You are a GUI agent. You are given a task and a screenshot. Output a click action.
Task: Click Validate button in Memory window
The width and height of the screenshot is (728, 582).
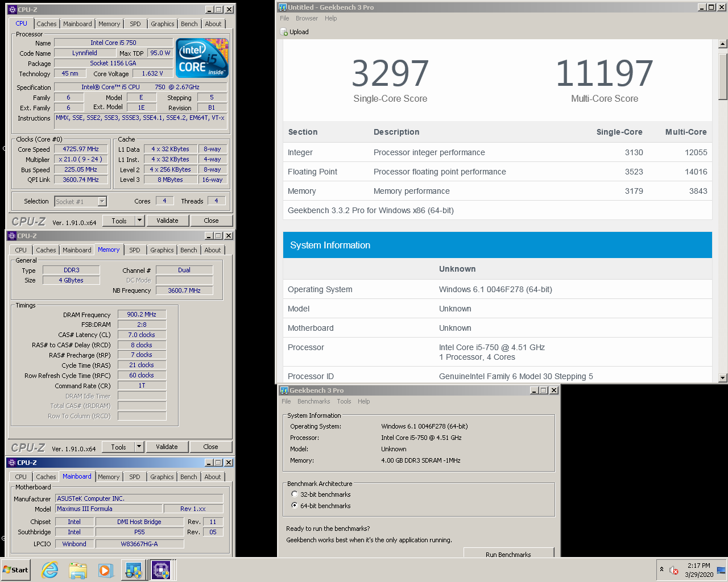pyautogui.click(x=167, y=447)
